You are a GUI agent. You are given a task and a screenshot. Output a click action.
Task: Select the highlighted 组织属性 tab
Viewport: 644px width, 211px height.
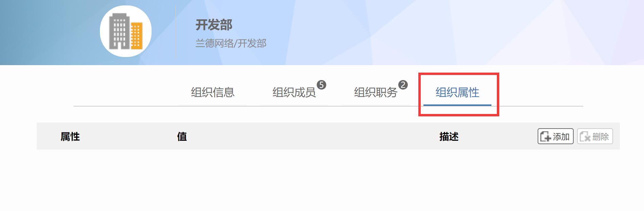point(457,92)
